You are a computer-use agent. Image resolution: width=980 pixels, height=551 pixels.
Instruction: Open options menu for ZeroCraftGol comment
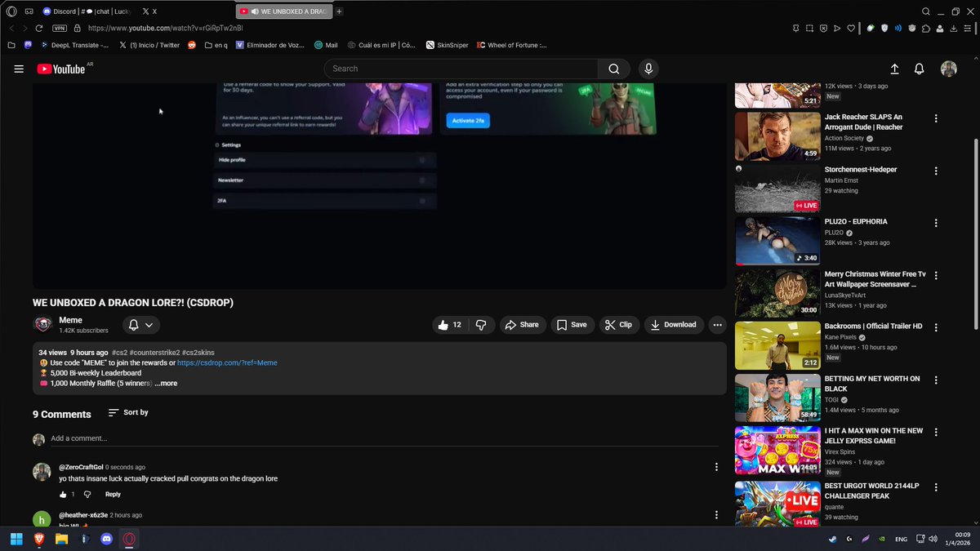716,467
